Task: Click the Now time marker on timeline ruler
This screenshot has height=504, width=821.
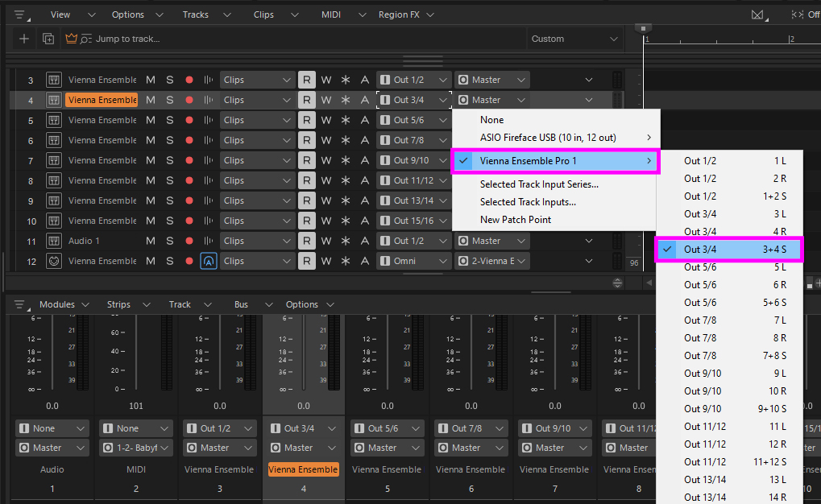Action: 644,27
